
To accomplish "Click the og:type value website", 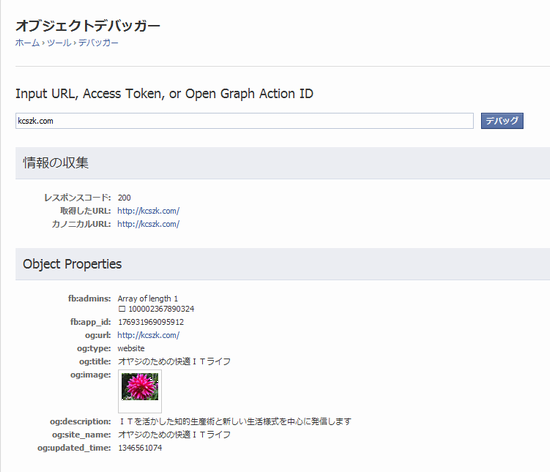I will coord(131,348).
